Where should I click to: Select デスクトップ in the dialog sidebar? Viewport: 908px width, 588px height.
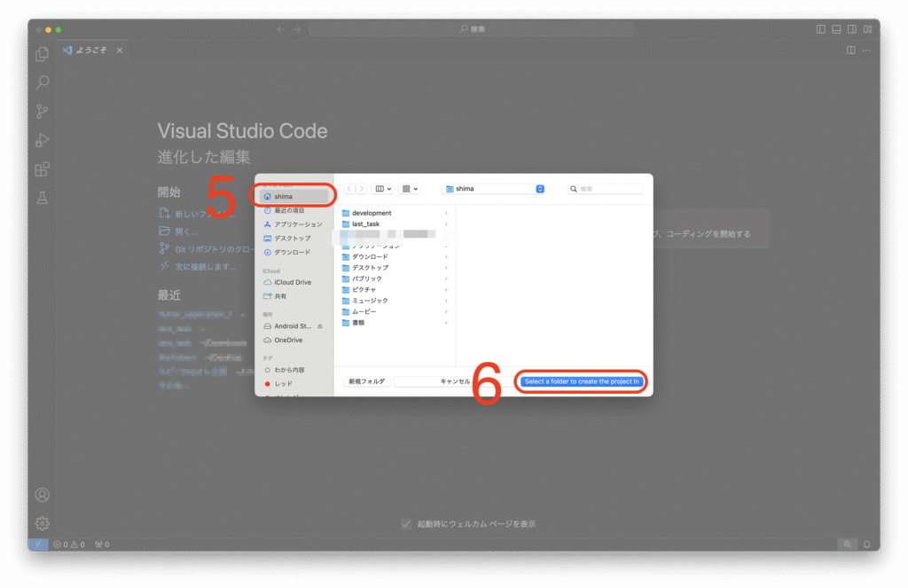point(294,238)
